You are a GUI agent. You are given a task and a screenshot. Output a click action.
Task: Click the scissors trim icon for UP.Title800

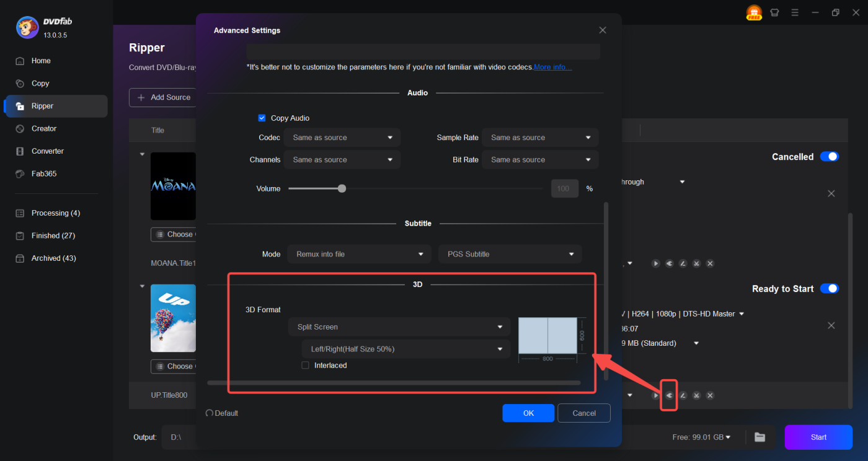pyautogui.click(x=696, y=395)
